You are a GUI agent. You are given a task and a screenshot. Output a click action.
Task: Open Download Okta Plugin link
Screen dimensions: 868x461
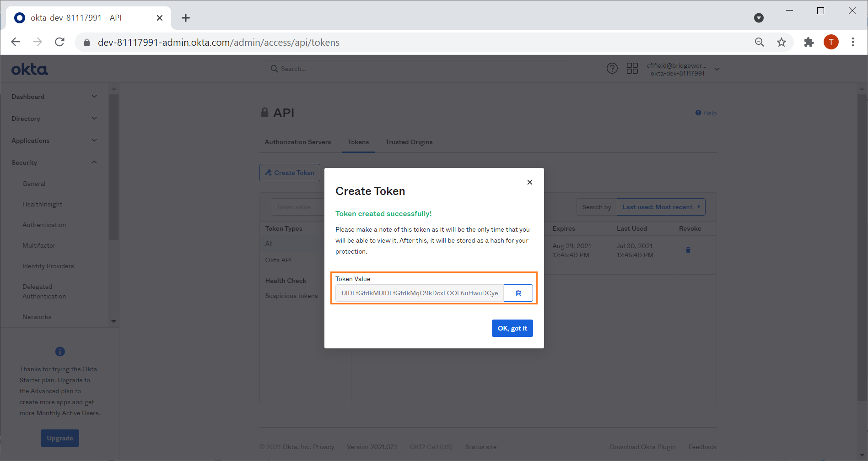click(x=642, y=447)
